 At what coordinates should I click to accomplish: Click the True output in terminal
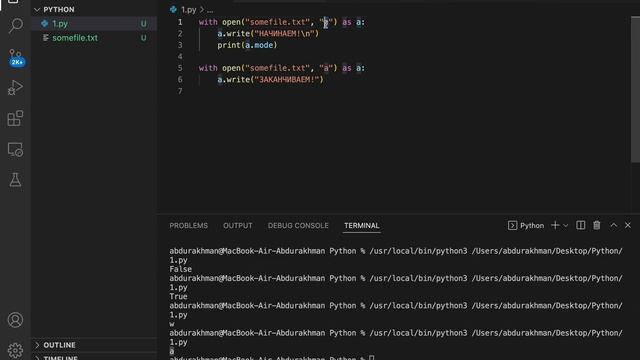tap(178, 296)
